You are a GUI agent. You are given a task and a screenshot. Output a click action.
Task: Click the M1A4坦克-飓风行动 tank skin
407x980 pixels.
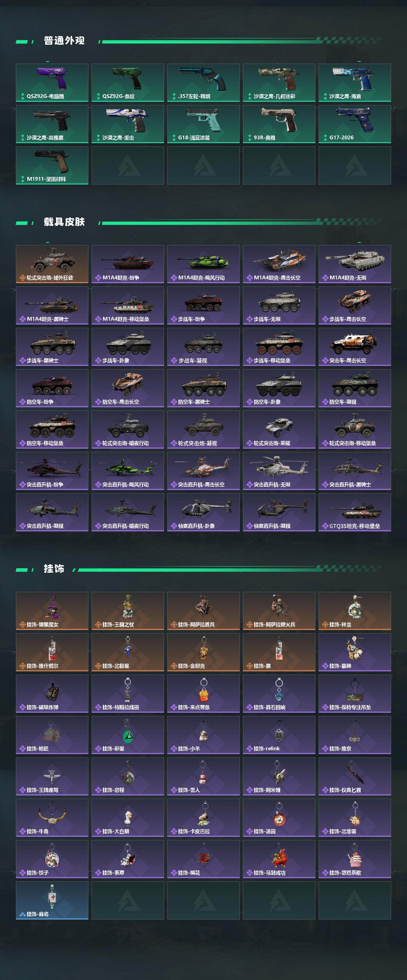pos(203,264)
